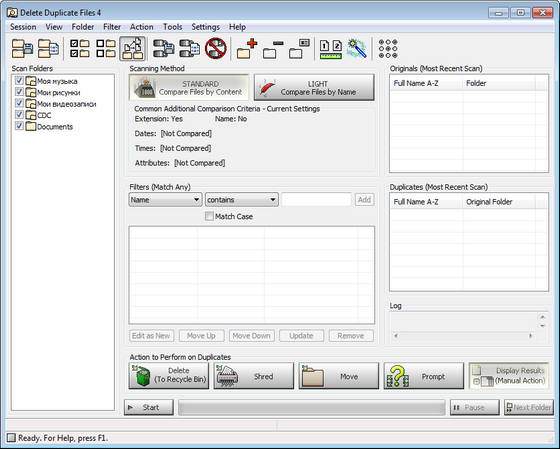Click the ruler with pages 1 2 icon
Screen dimensions: 560x449
[x=331, y=49]
